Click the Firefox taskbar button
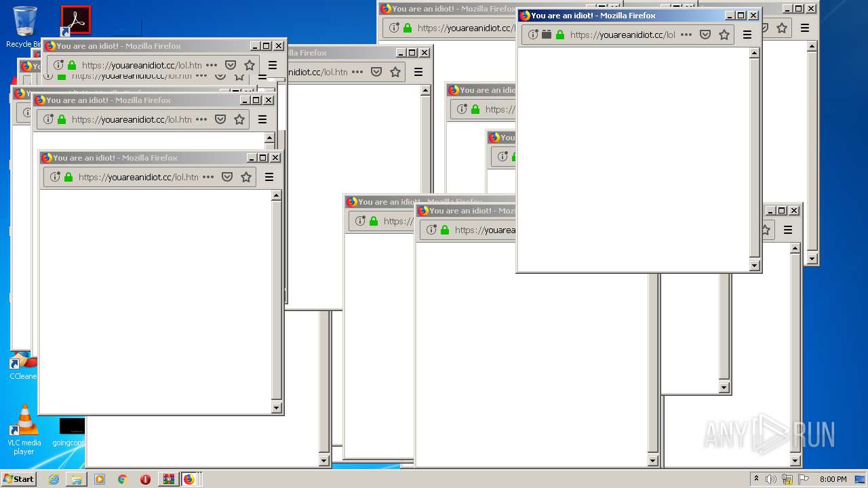The height and width of the screenshot is (488, 868). (189, 479)
